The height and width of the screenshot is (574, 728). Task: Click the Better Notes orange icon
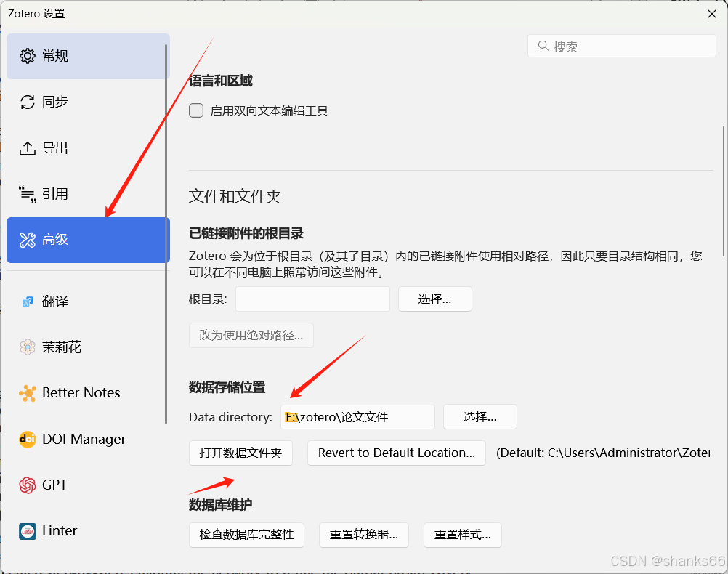28,393
